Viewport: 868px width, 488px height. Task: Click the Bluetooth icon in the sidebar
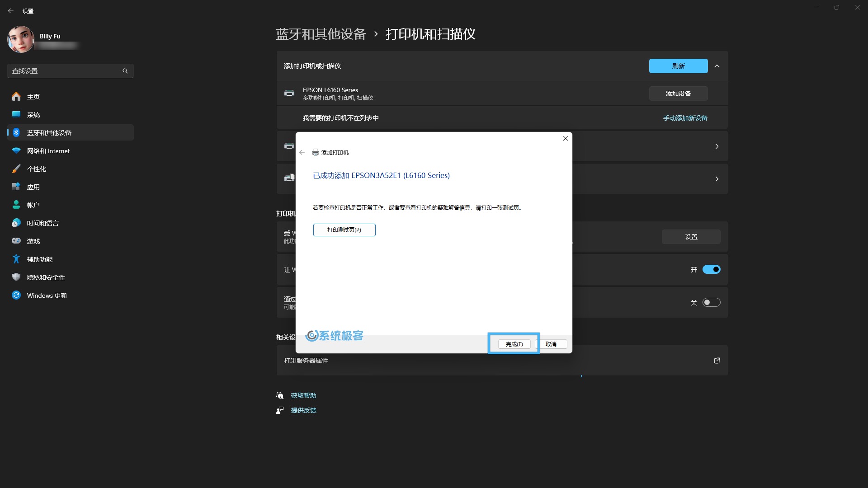16,132
